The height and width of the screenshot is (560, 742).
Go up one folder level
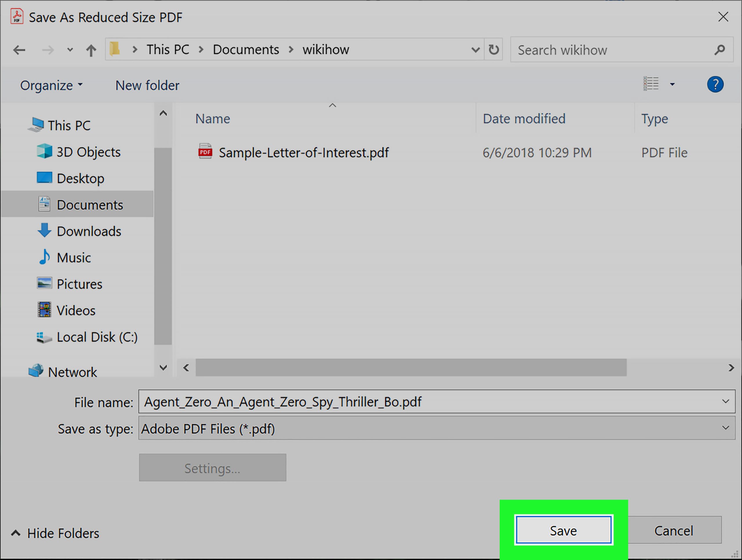91,50
